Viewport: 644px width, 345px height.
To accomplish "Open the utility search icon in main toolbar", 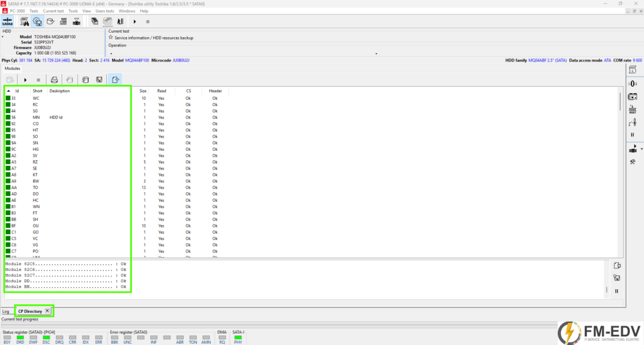I will [x=25, y=21].
